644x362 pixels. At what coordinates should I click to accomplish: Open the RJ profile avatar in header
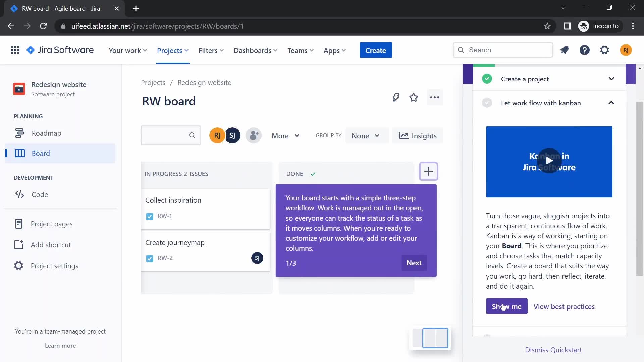point(626,50)
